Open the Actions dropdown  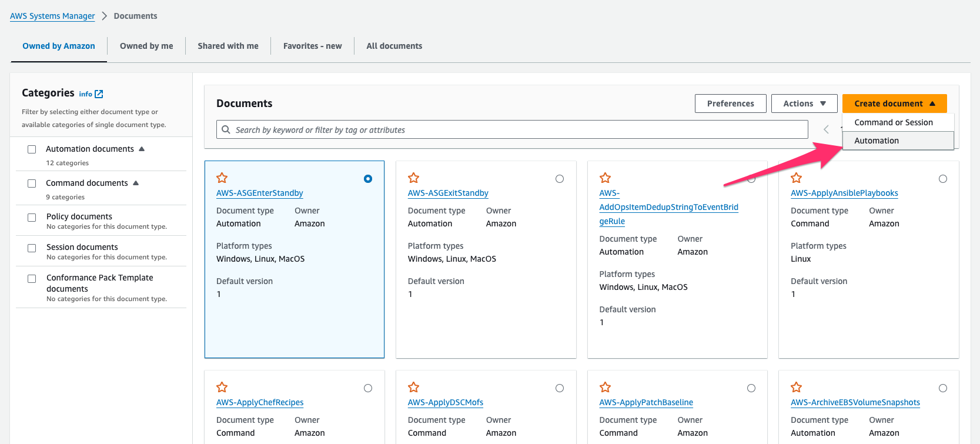[804, 104]
